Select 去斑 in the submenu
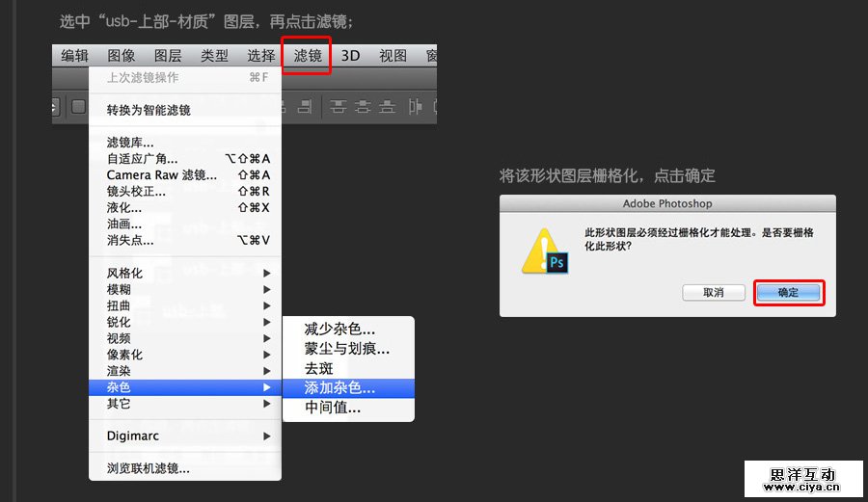Screen dimensions: 868x502 (x=348, y=369)
